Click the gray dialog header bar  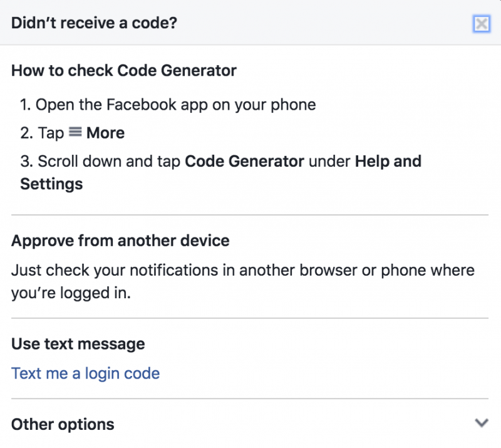click(250, 23)
